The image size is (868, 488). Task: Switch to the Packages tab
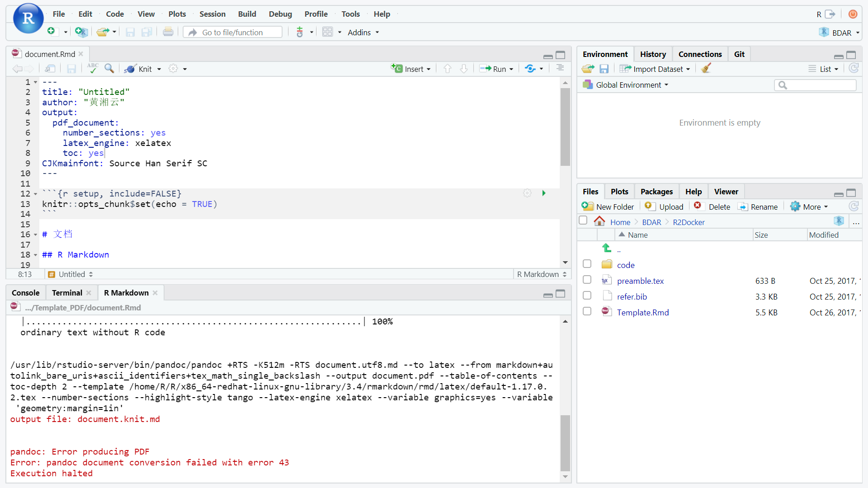[656, 192]
